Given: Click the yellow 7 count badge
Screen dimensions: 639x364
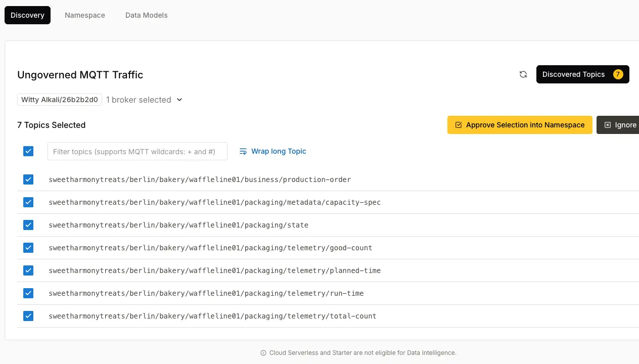Looking at the screenshot, I should [618, 74].
